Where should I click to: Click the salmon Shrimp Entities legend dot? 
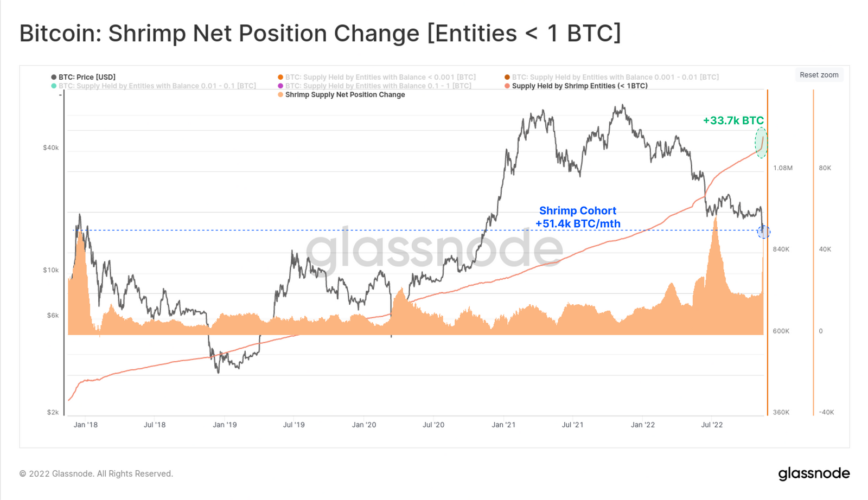[x=507, y=86]
